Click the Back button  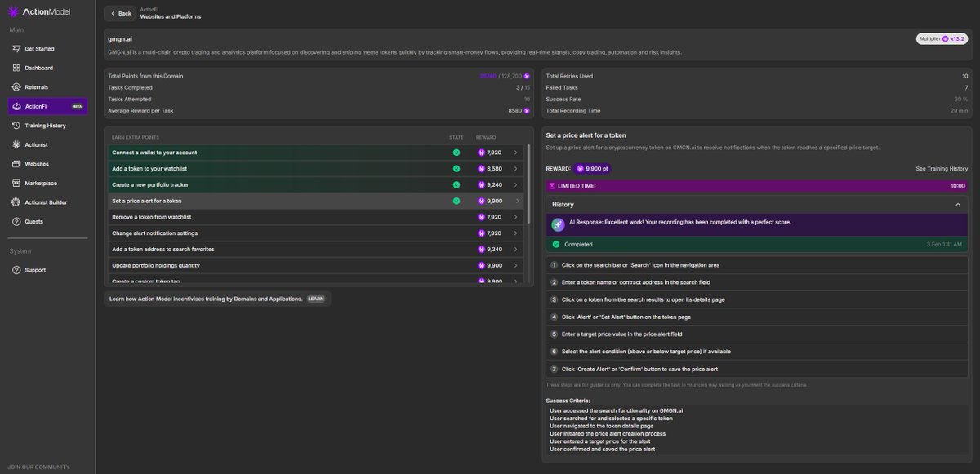tap(121, 13)
